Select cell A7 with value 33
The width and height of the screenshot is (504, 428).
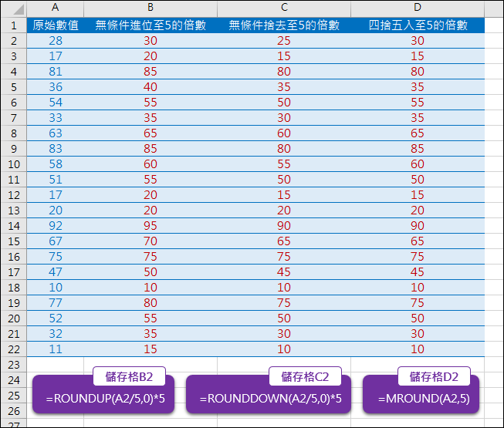coord(56,118)
